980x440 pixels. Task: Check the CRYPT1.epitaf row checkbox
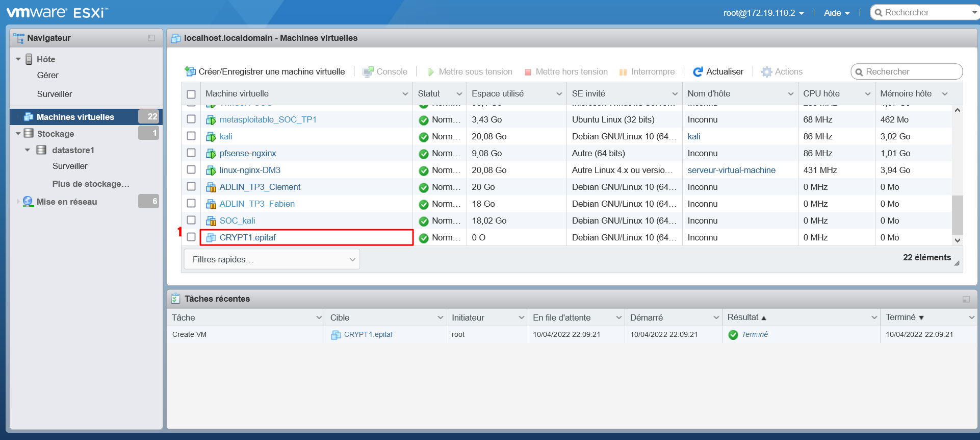[x=191, y=237]
